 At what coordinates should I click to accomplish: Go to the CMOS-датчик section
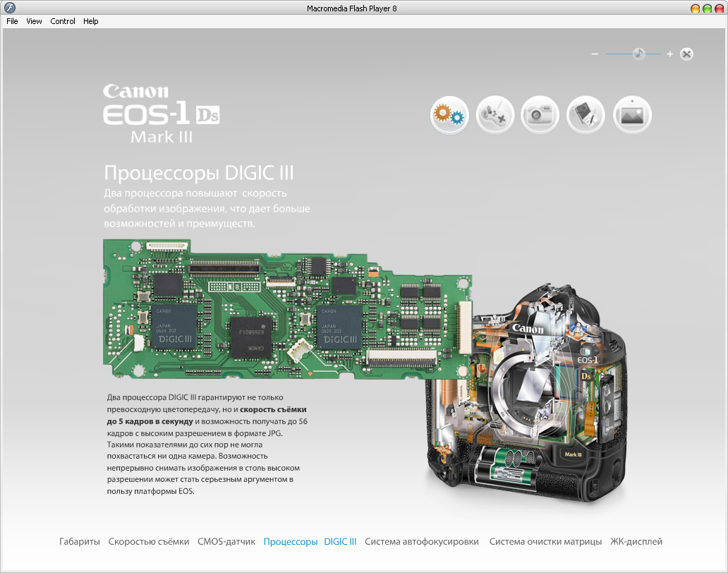[x=226, y=541]
